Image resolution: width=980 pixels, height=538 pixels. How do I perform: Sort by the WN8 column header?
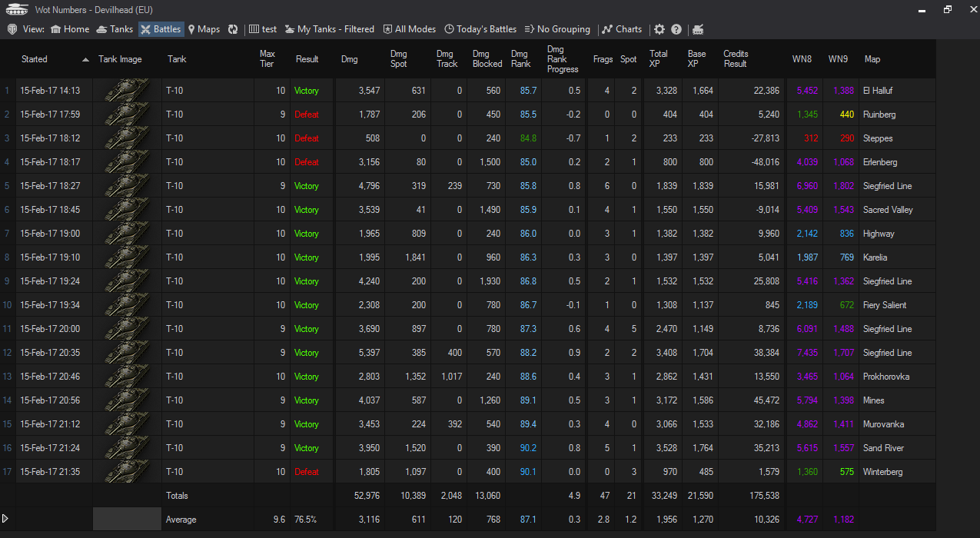805,59
